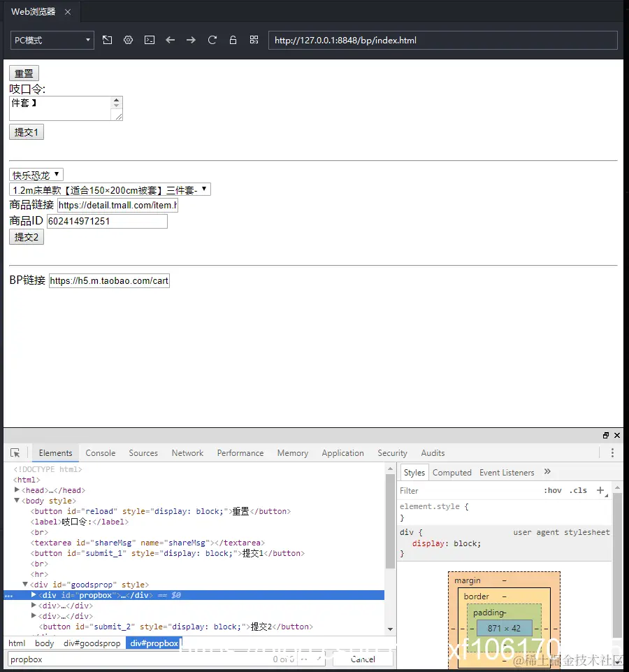The height and width of the screenshot is (672, 629).
Task: Select the button id="submit_1" DOM line
Action: pos(167,553)
